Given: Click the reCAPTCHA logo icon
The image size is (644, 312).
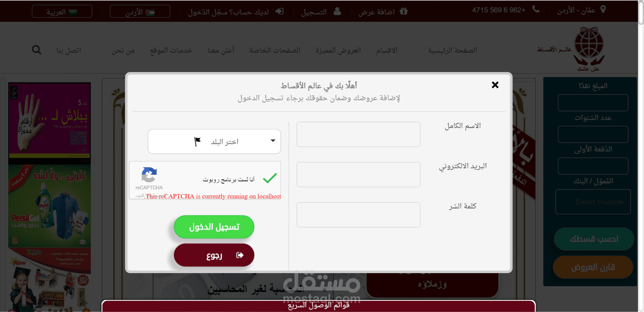Looking at the screenshot, I should click(149, 175).
